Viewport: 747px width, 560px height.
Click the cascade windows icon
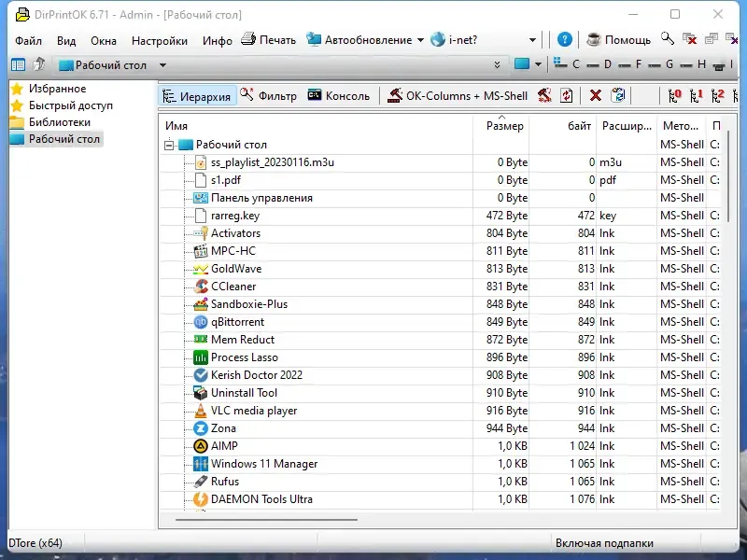point(712,38)
